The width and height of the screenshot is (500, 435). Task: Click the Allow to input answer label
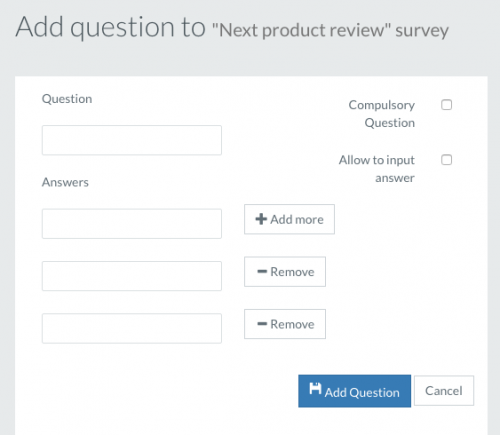377,169
